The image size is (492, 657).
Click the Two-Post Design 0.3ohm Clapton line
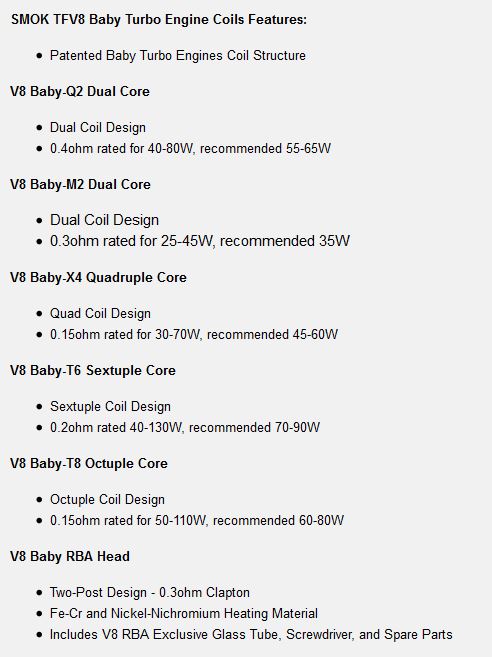150,593
